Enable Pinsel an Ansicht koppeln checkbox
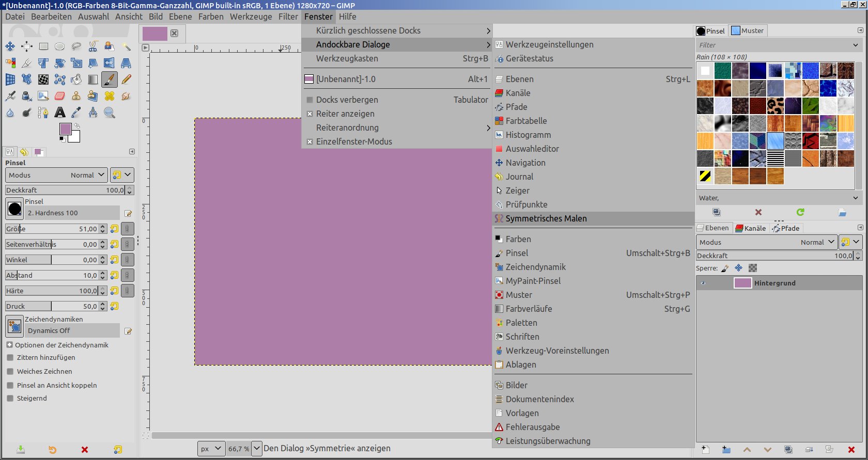The image size is (868, 460). click(10, 385)
